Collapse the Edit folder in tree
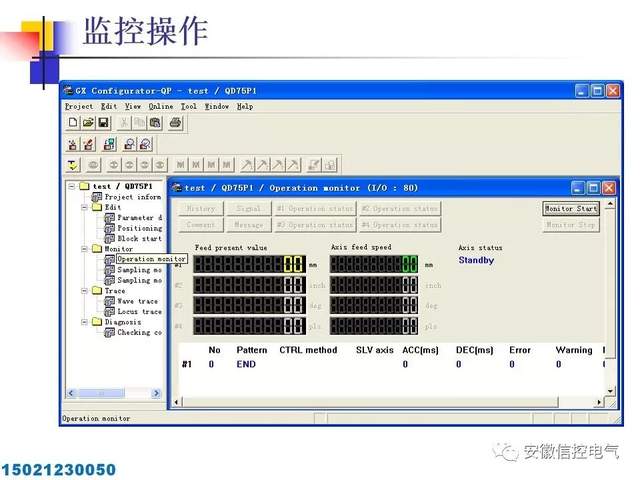 tap(84, 207)
